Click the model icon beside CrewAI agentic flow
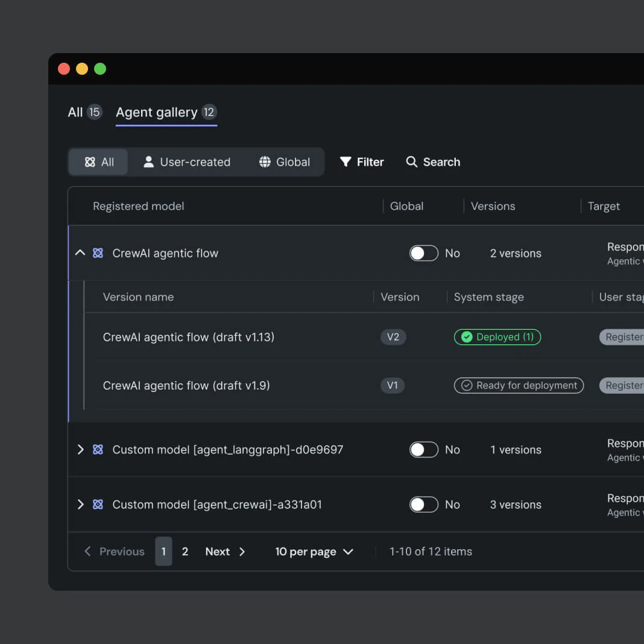Screen dimensions: 644x644 (98, 253)
